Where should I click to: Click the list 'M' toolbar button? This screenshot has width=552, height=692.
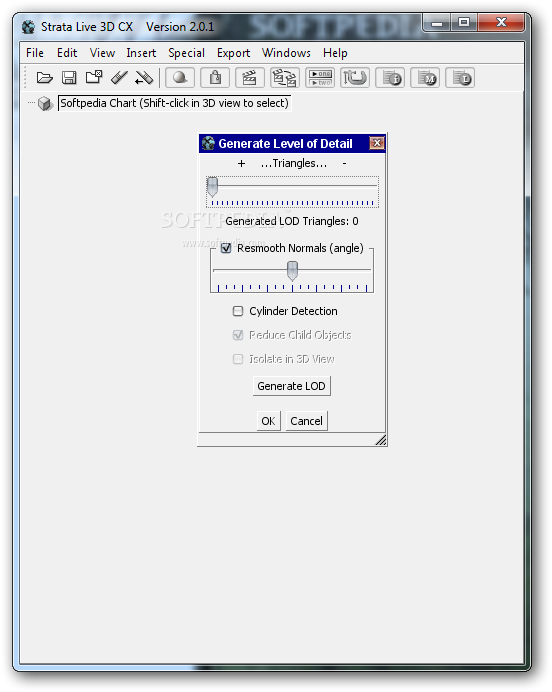pyautogui.click(x=425, y=78)
